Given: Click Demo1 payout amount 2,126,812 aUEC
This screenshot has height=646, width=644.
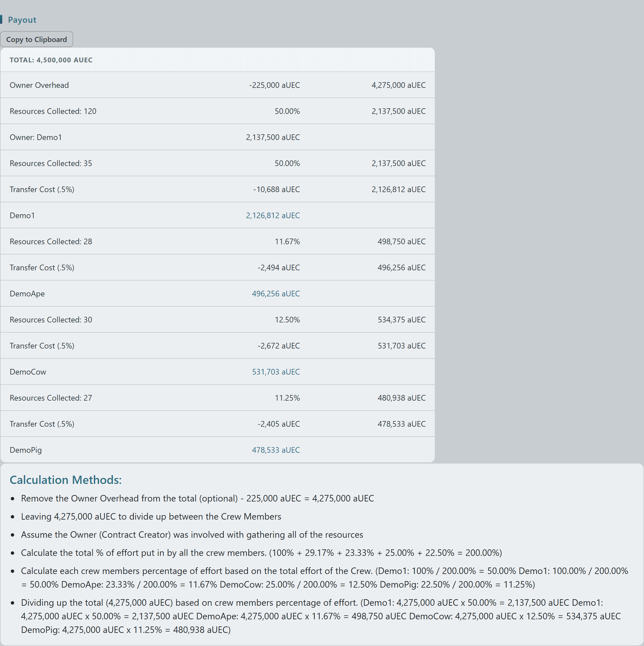Looking at the screenshot, I should (x=273, y=216).
